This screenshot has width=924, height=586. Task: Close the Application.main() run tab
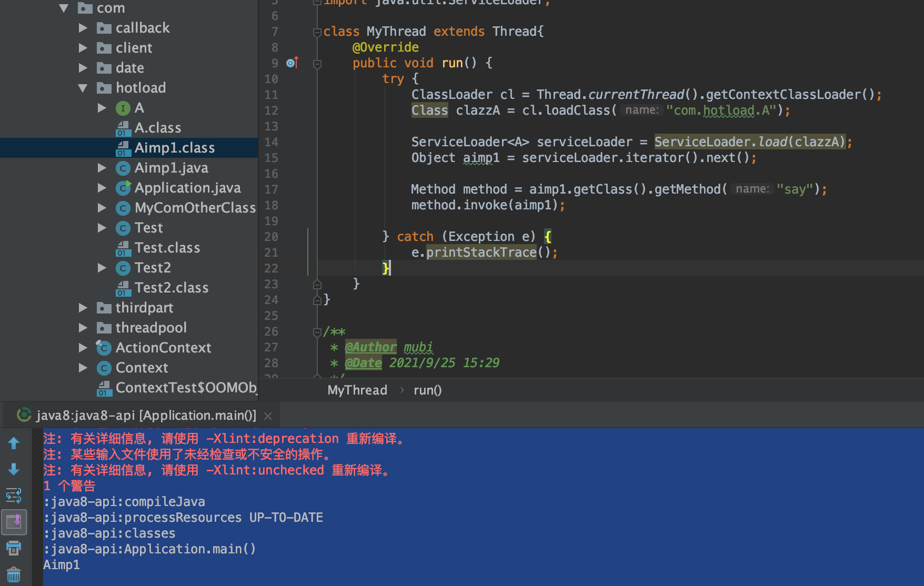268,416
